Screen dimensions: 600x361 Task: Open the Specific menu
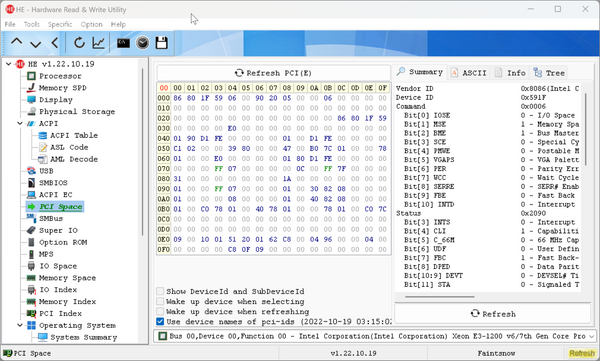[x=60, y=24]
